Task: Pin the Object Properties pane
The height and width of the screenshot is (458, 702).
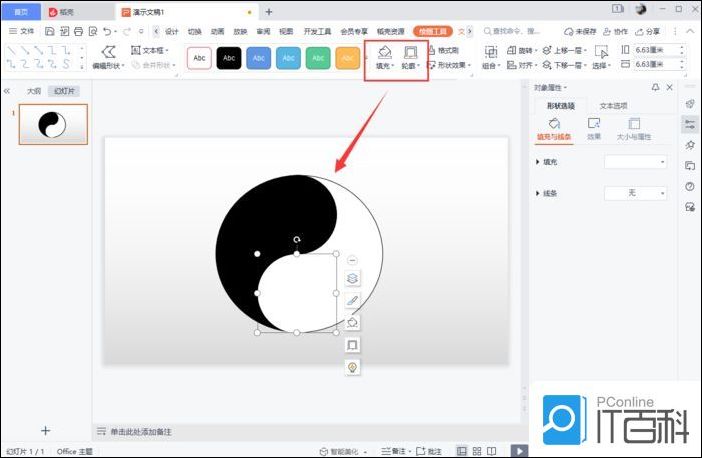Action: [655, 88]
